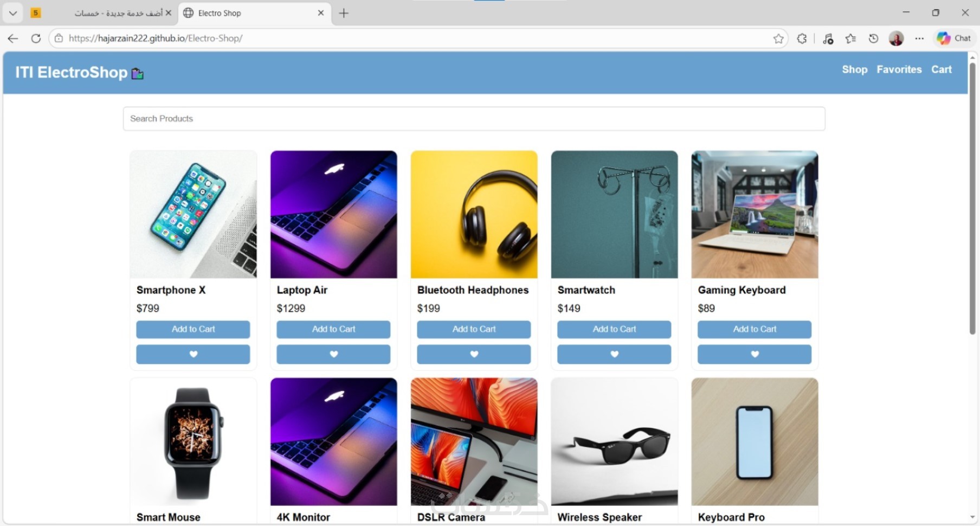Image resolution: width=980 pixels, height=526 pixels.
Task: Add Smartwatch to cart
Action: click(x=614, y=329)
